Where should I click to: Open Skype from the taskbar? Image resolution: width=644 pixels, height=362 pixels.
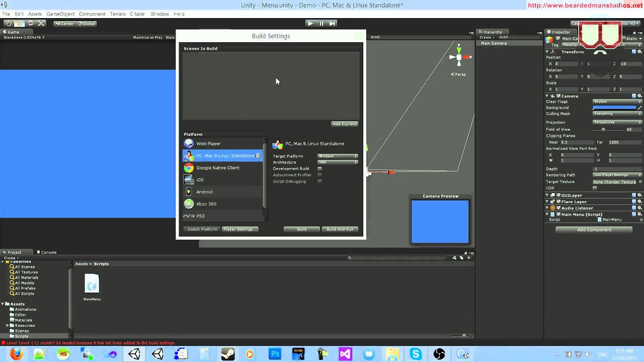[416, 354]
